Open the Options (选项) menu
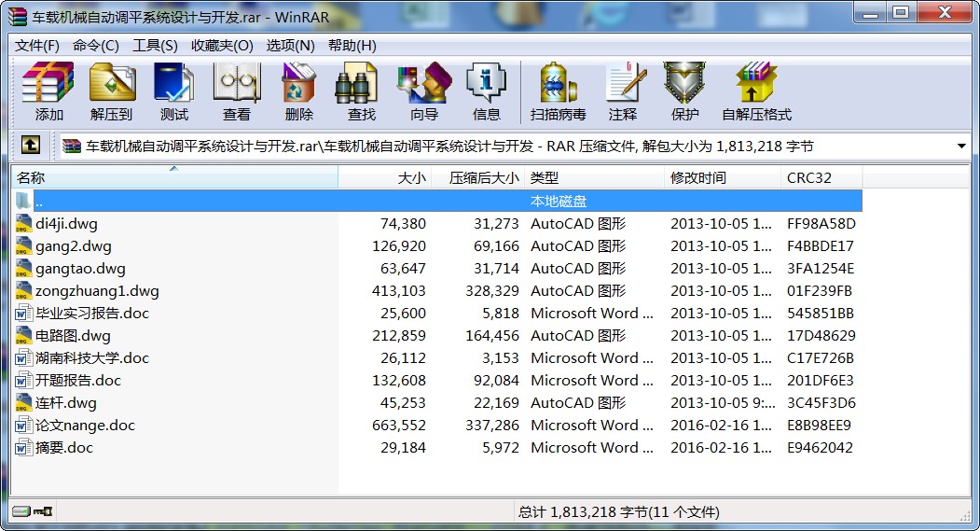This screenshot has height=531, width=980. click(x=290, y=46)
